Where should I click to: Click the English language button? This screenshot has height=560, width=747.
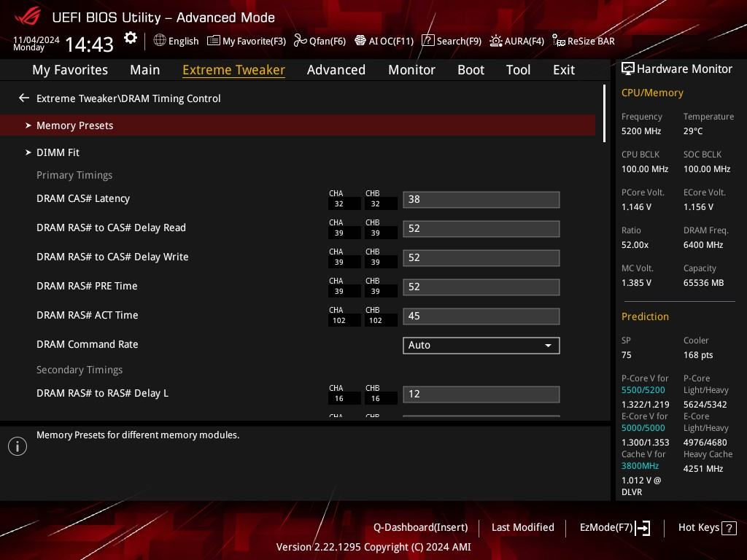(x=176, y=41)
